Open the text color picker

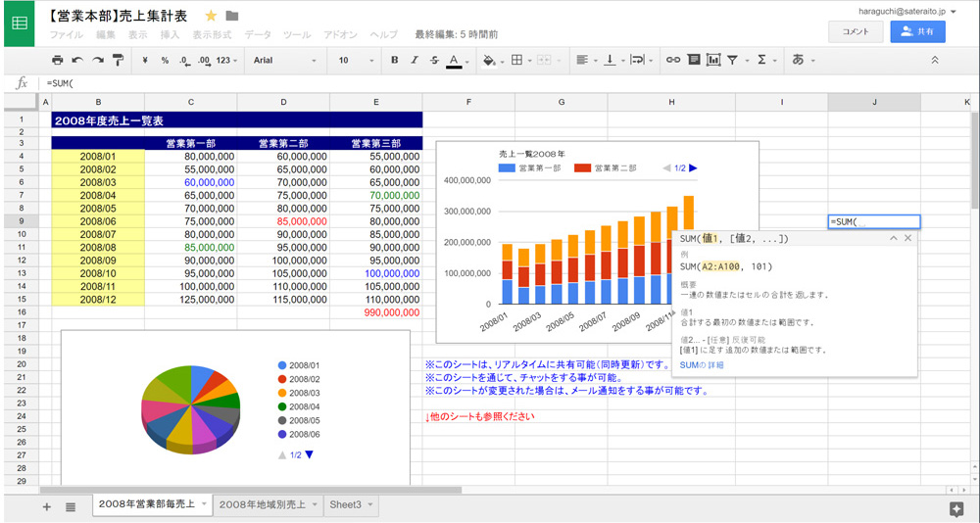pyautogui.click(x=458, y=61)
